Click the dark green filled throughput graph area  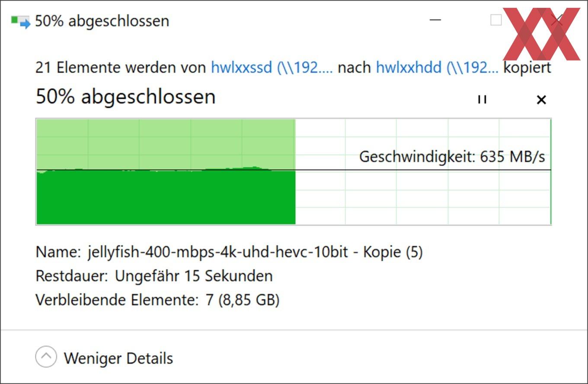(x=166, y=197)
